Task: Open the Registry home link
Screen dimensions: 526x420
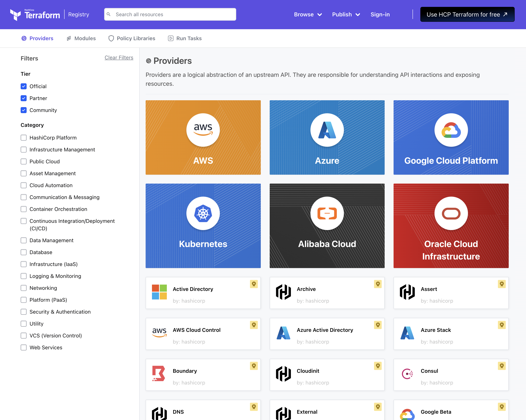Action: coord(78,14)
